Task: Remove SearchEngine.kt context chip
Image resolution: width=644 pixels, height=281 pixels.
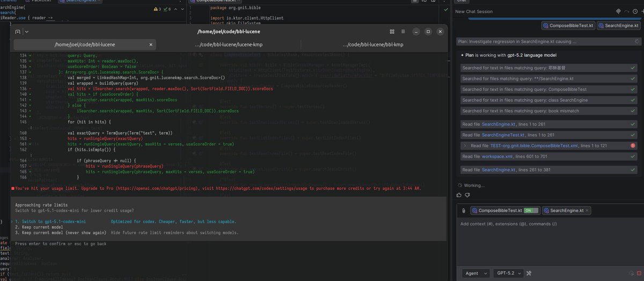Action: click(x=587, y=211)
